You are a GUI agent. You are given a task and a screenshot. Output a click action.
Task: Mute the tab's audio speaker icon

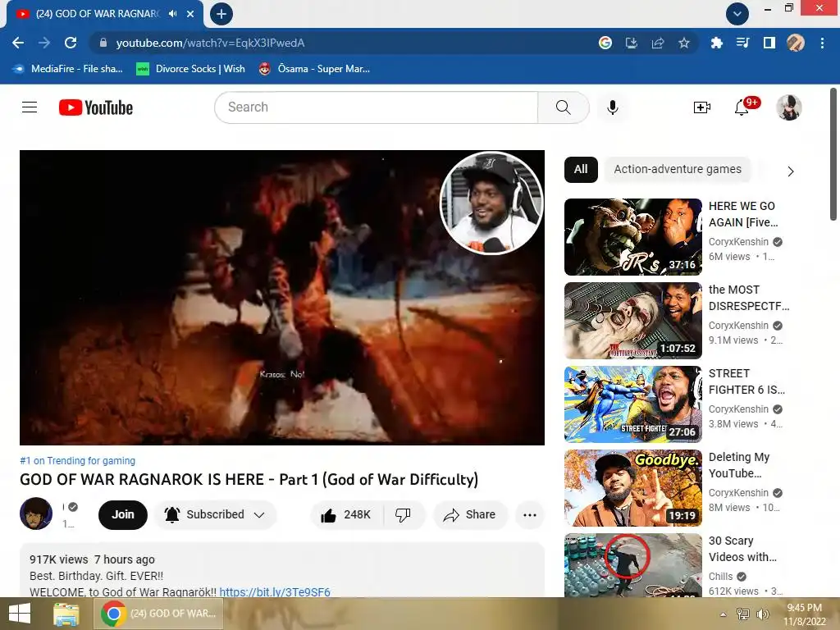(172, 14)
